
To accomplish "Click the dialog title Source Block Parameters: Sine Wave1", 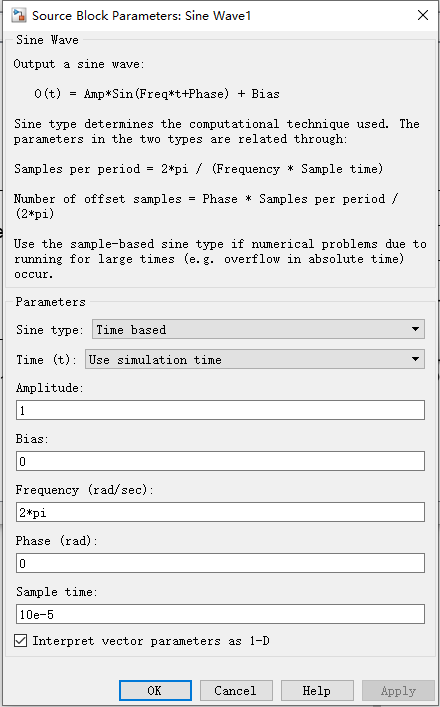I will click(141, 16).
